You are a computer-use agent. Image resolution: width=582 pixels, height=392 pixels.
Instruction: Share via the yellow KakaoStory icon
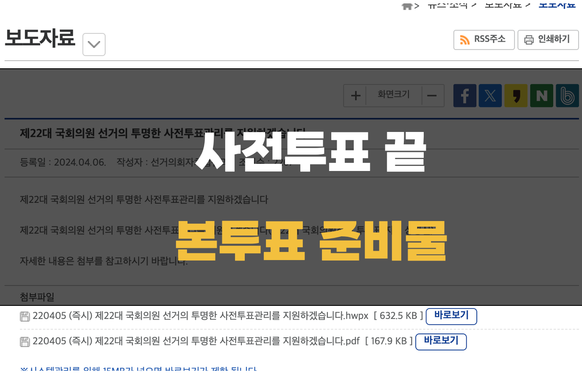click(x=516, y=95)
